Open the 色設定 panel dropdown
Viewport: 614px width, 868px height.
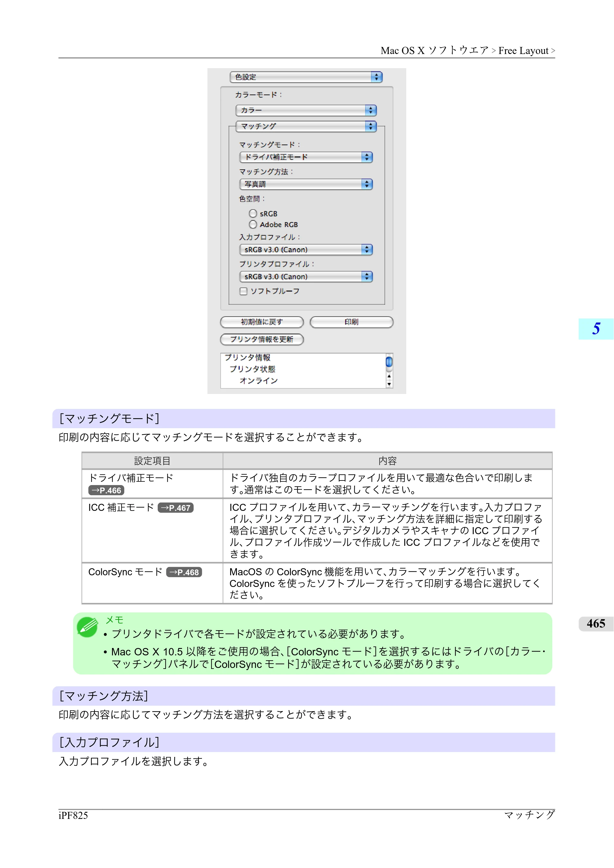coord(306,77)
